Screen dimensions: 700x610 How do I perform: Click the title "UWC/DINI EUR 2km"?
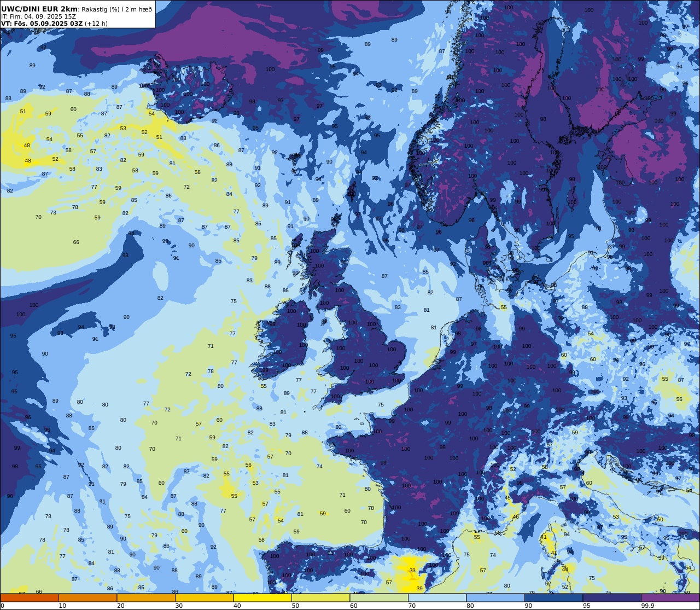pyautogui.click(x=39, y=9)
